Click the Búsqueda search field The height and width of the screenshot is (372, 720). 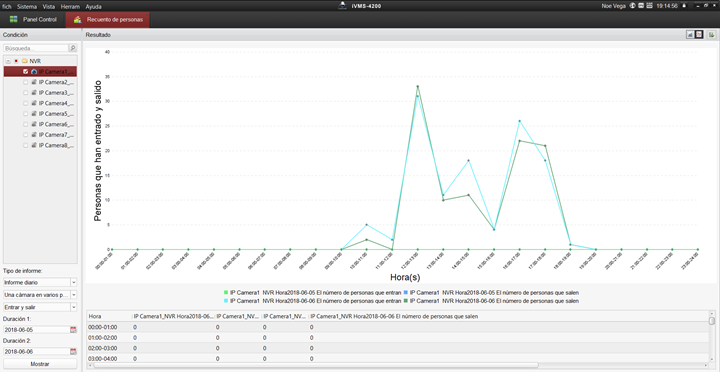coord(36,48)
